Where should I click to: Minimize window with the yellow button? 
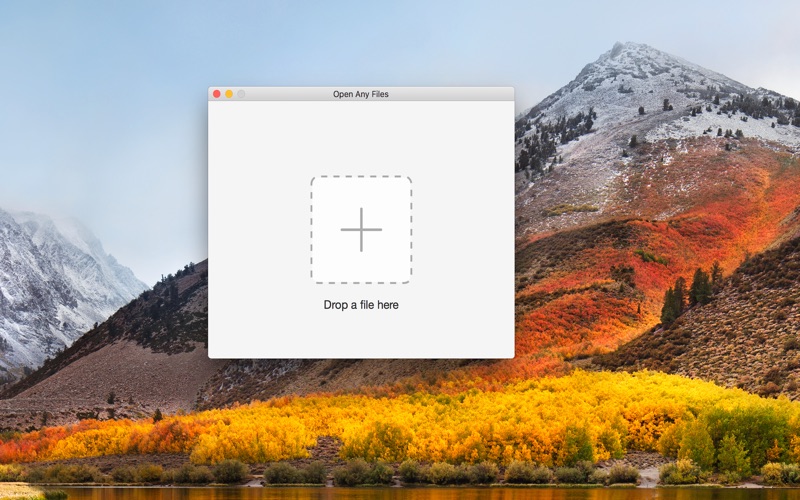tap(229, 94)
